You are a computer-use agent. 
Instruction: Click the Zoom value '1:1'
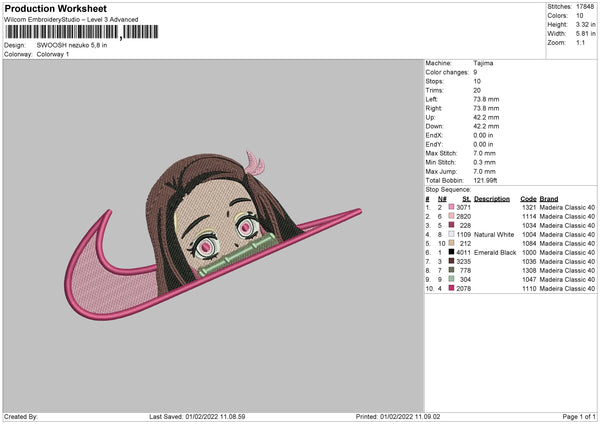tap(580, 42)
